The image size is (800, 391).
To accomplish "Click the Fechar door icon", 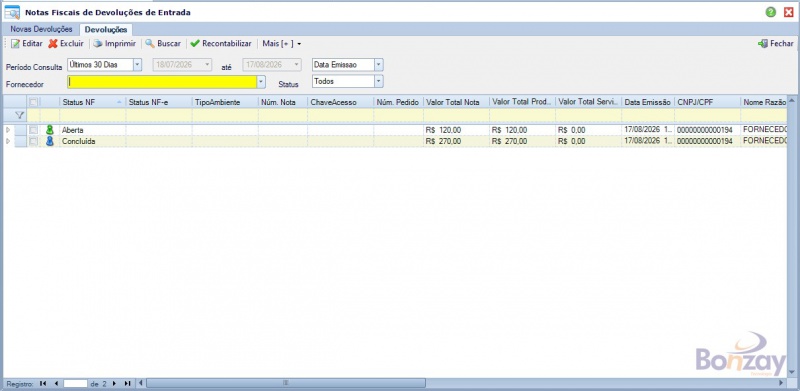I will [763, 44].
